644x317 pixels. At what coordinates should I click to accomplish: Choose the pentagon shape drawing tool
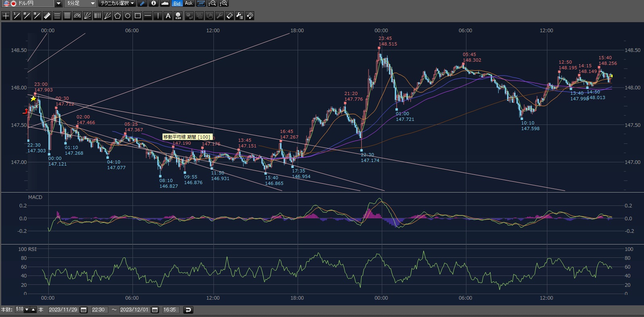pyautogui.click(x=118, y=16)
